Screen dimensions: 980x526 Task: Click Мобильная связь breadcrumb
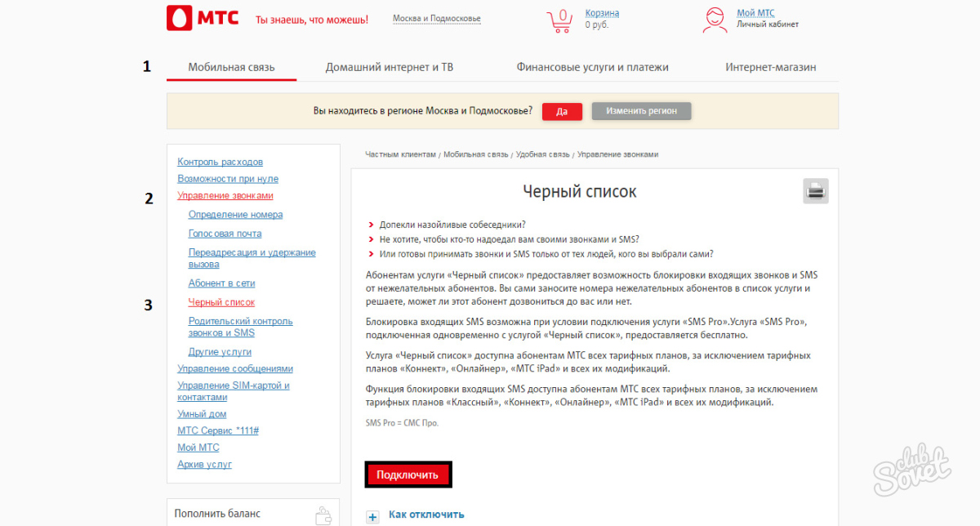[x=476, y=154]
